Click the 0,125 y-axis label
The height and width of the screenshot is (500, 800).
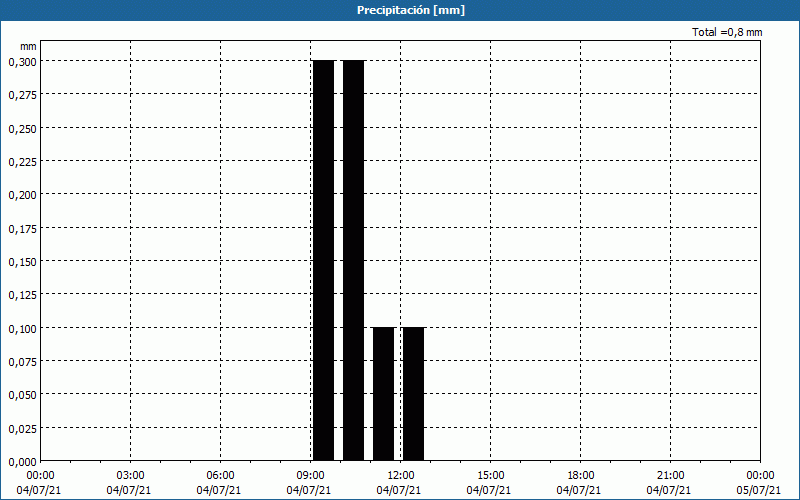tap(22, 295)
